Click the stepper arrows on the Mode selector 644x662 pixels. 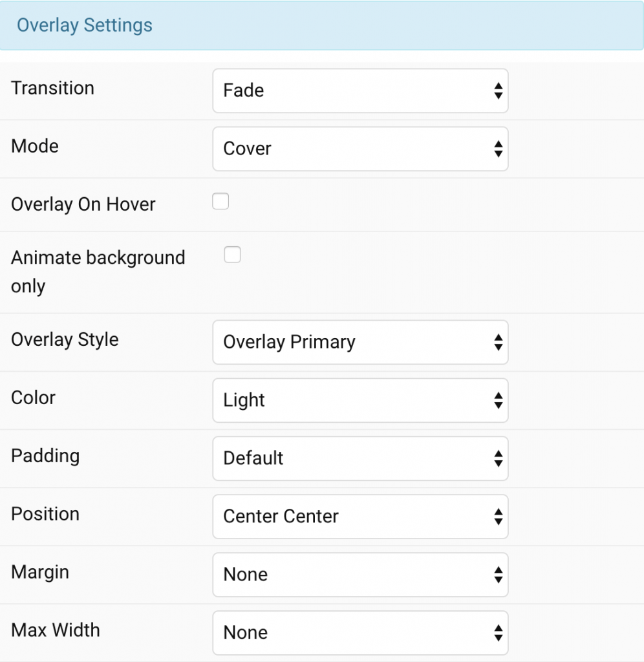499,149
